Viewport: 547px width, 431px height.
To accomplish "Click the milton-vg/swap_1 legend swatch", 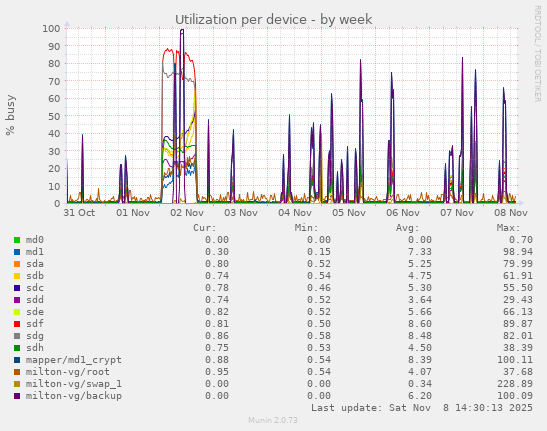I will tap(17, 384).
